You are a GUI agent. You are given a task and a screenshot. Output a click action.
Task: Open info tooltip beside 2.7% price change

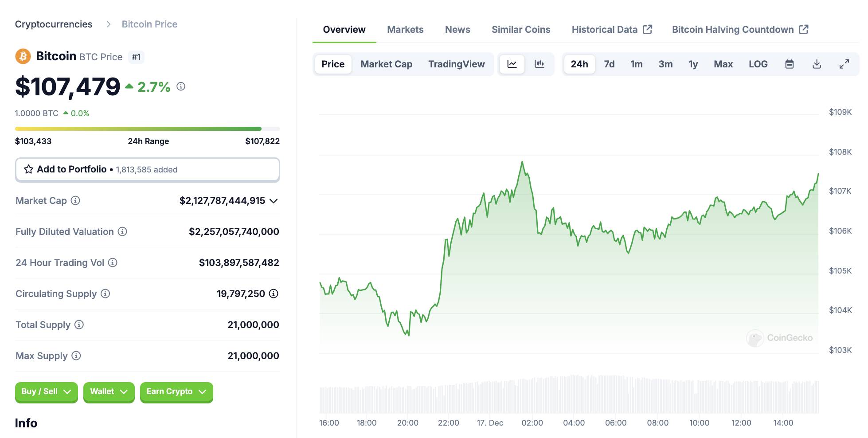pos(181,86)
